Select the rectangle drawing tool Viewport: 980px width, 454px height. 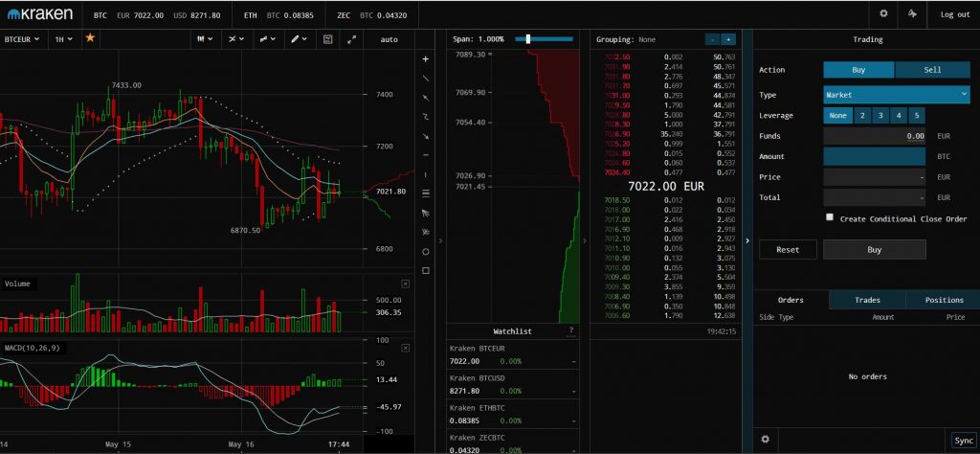[426, 271]
